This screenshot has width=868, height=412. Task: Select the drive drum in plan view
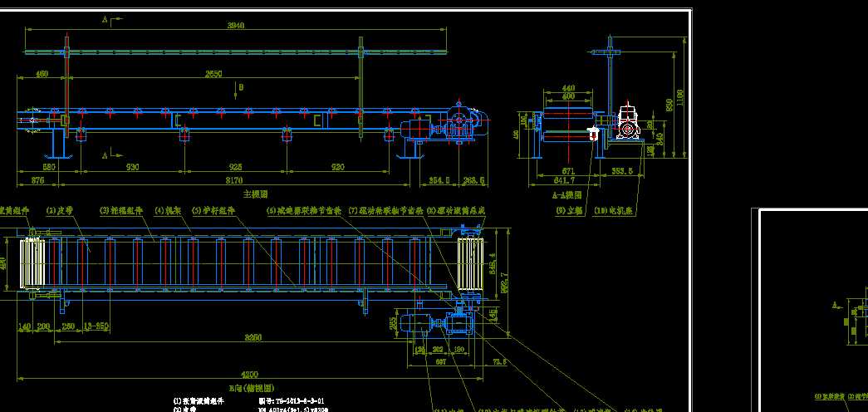(470, 264)
